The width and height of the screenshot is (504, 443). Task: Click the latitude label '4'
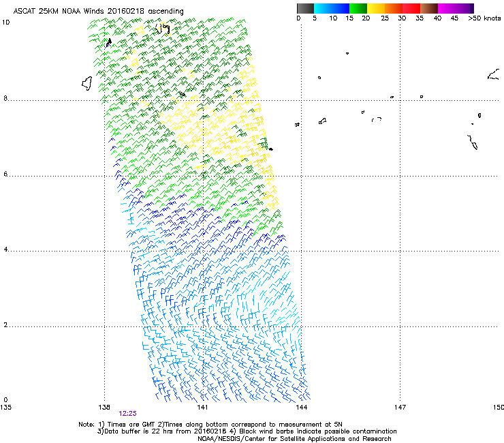pyautogui.click(x=5, y=249)
